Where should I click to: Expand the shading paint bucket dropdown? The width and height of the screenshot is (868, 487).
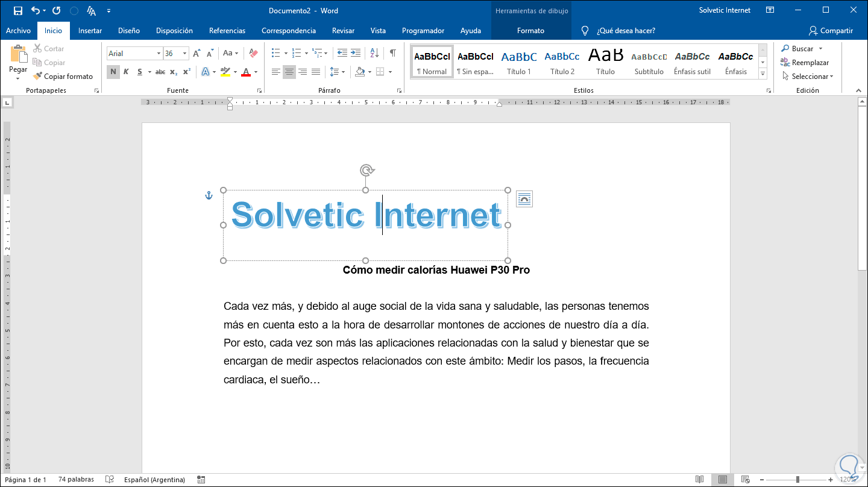[x=368, y=72]
